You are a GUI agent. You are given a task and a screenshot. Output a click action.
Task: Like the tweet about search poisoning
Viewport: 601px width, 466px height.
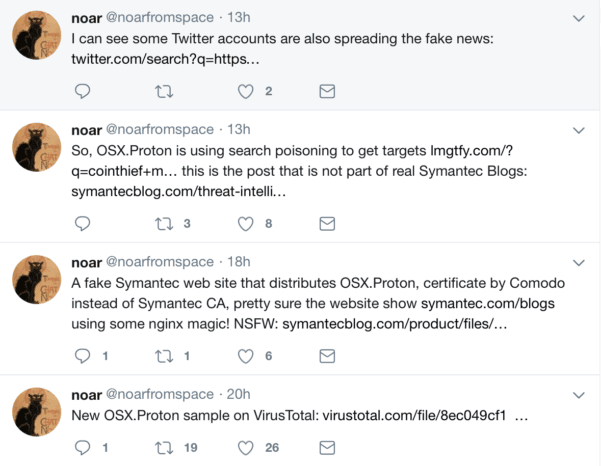(x=245, y=223)
